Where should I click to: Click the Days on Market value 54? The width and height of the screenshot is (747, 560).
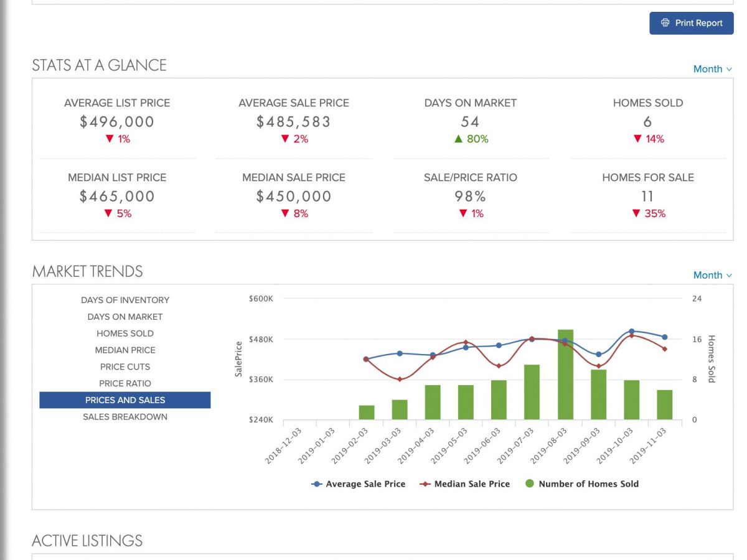click(x=470, y=122)
